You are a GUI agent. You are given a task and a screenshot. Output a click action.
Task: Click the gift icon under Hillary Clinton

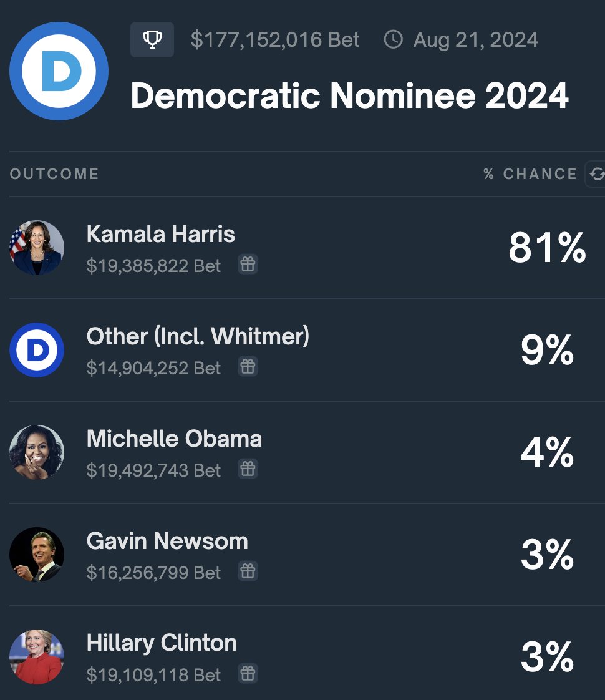pos(248,673)
